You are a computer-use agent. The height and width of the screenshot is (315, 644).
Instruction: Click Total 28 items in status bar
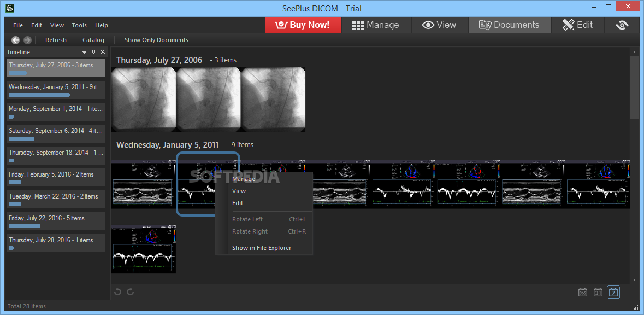[27, 306]
